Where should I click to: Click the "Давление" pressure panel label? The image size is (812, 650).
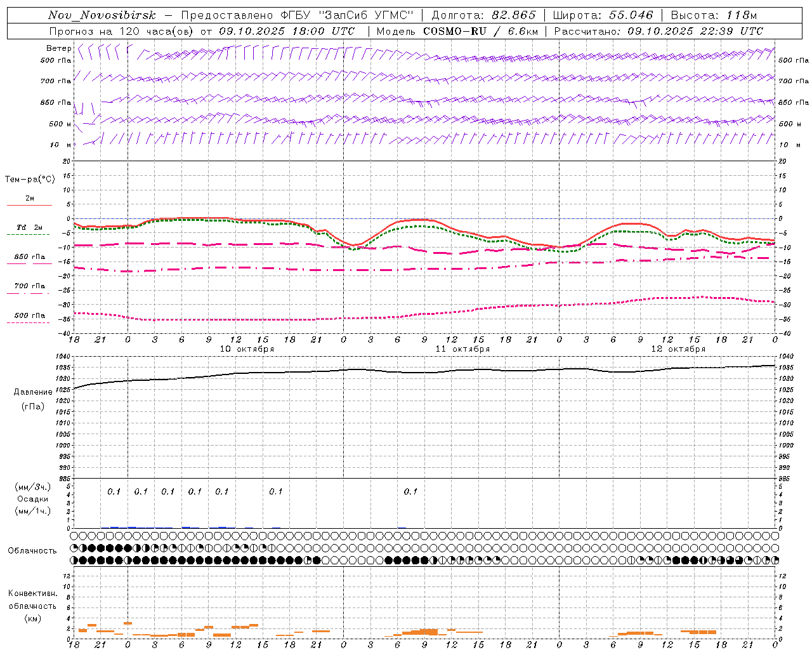(x=33, y=392)
